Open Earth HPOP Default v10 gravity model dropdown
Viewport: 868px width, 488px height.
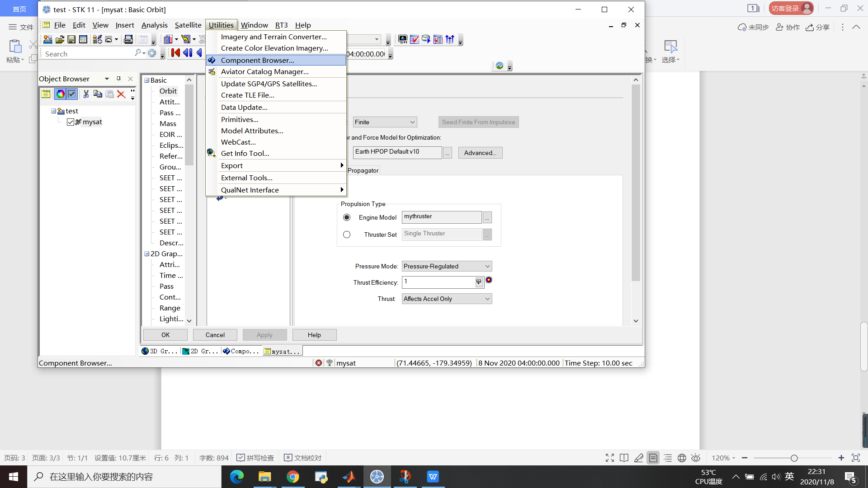pyautogui.click(x=447, y=153)
